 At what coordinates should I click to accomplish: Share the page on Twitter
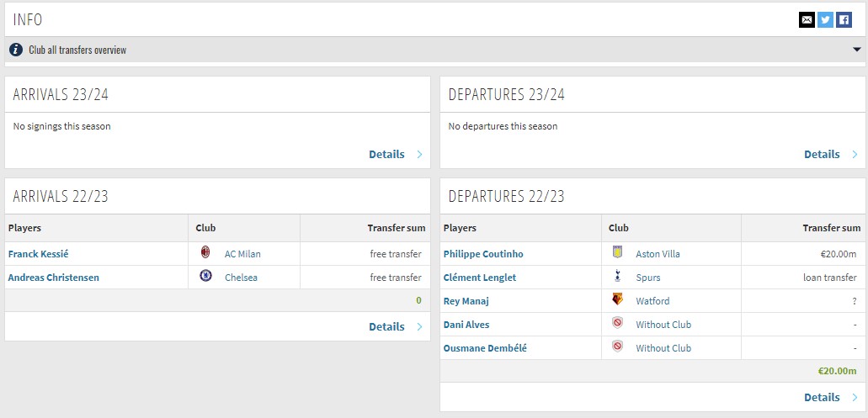[825, 20]
